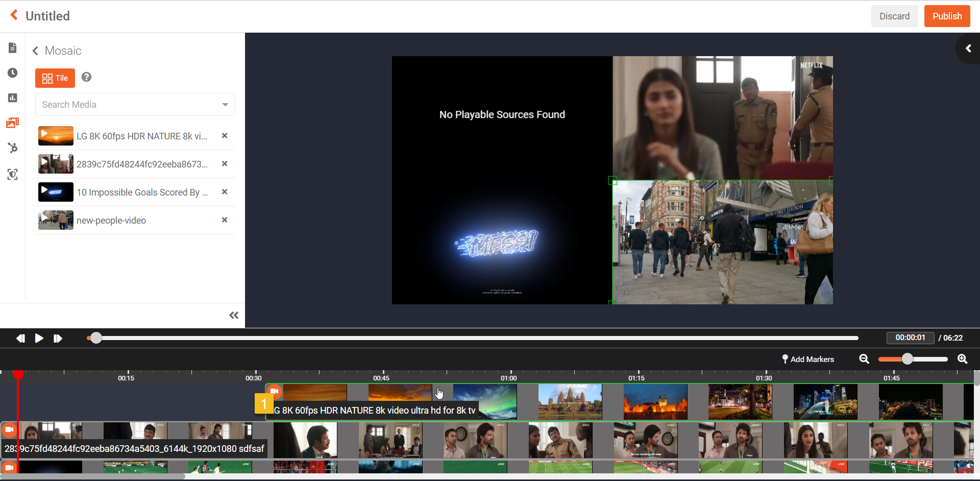Viewport: 980px width, 481px height.
Task: Step to the previous frame
Action: coord(20,339)
